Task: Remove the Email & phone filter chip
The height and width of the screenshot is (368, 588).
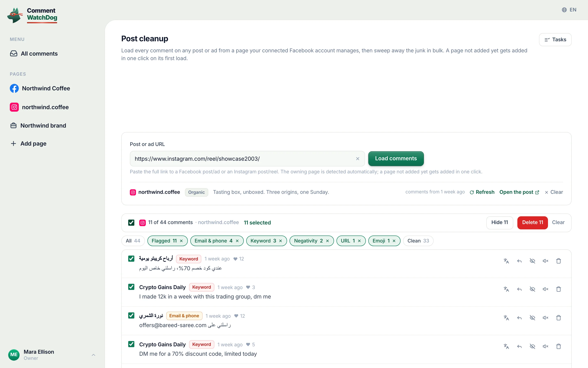Action: 237,241
